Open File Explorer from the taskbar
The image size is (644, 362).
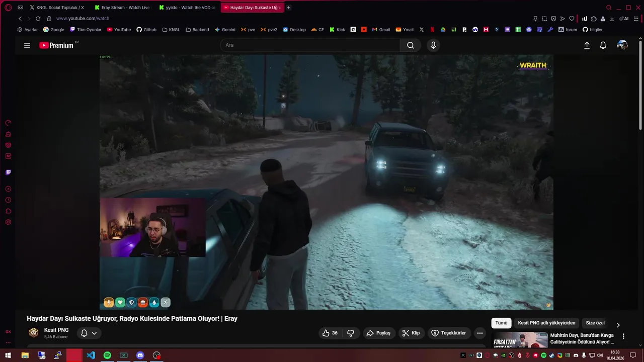tap(25, 355)
